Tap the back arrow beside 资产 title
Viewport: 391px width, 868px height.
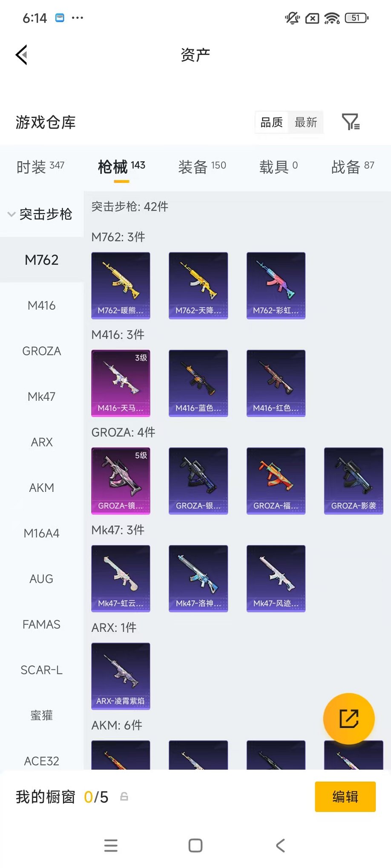[x=22, y=55]
